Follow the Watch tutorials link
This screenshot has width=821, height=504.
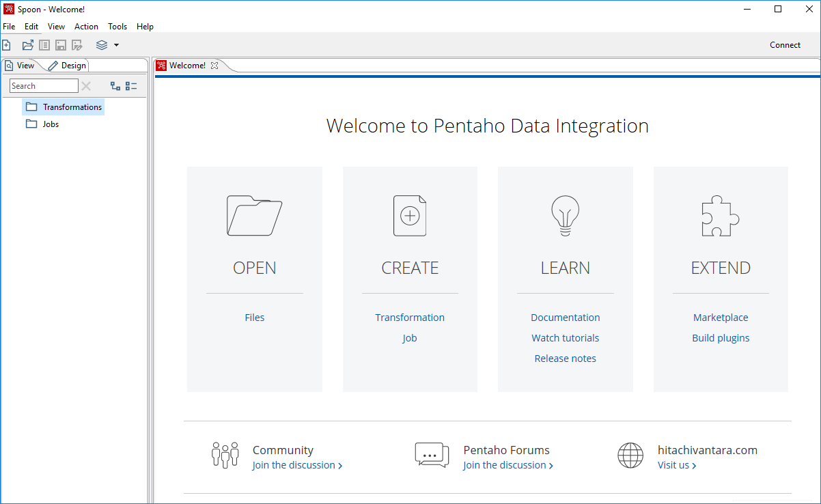pos(565,338)
